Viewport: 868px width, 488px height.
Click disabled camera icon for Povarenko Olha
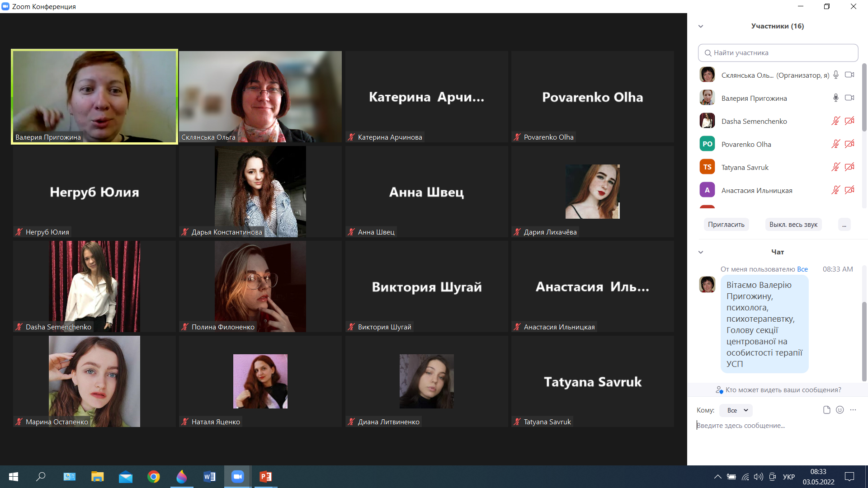coord(849,144)
